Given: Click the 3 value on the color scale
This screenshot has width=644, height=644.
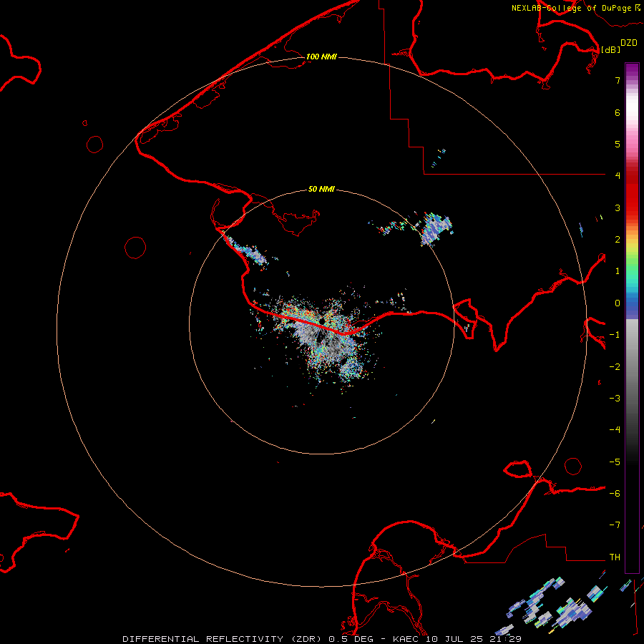Looking at the screenshot, I should tap(618, 208).
